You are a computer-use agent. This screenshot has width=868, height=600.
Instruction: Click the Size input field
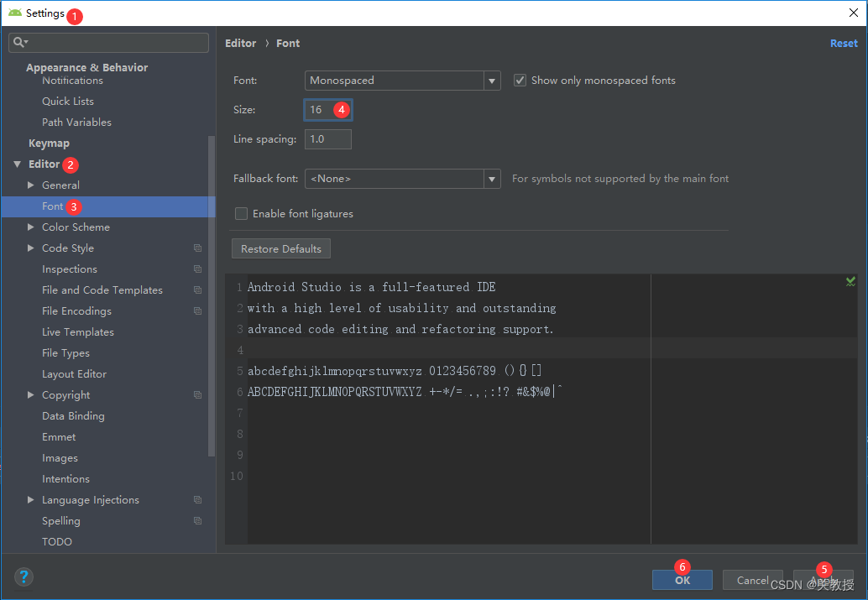pos(327,110)
